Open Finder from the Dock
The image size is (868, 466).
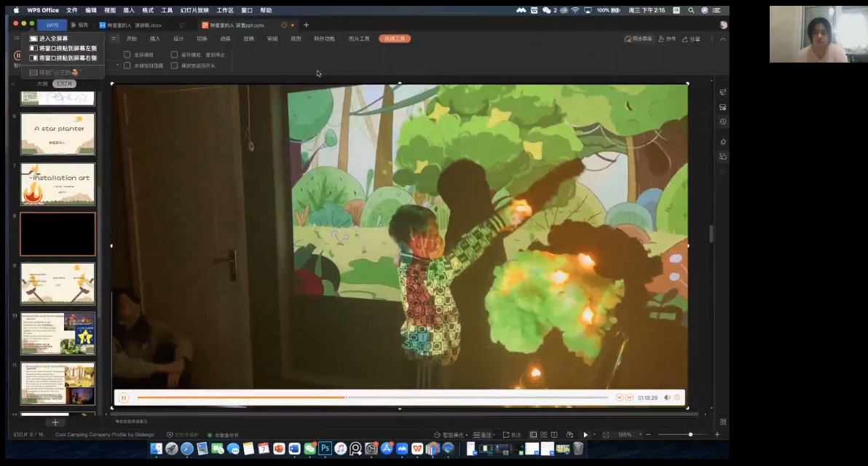coord(156,449)
